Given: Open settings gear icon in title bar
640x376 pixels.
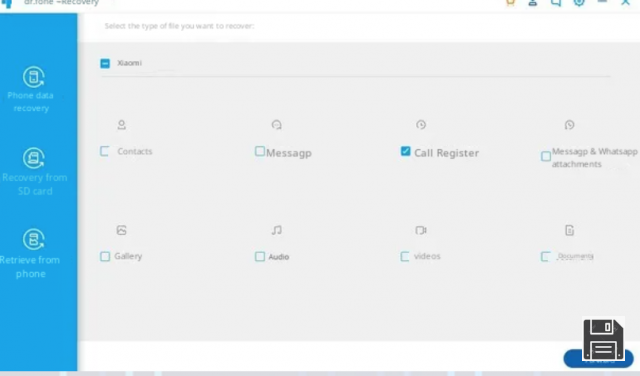Looking at the screenshot, I should [x=579, y=2].
